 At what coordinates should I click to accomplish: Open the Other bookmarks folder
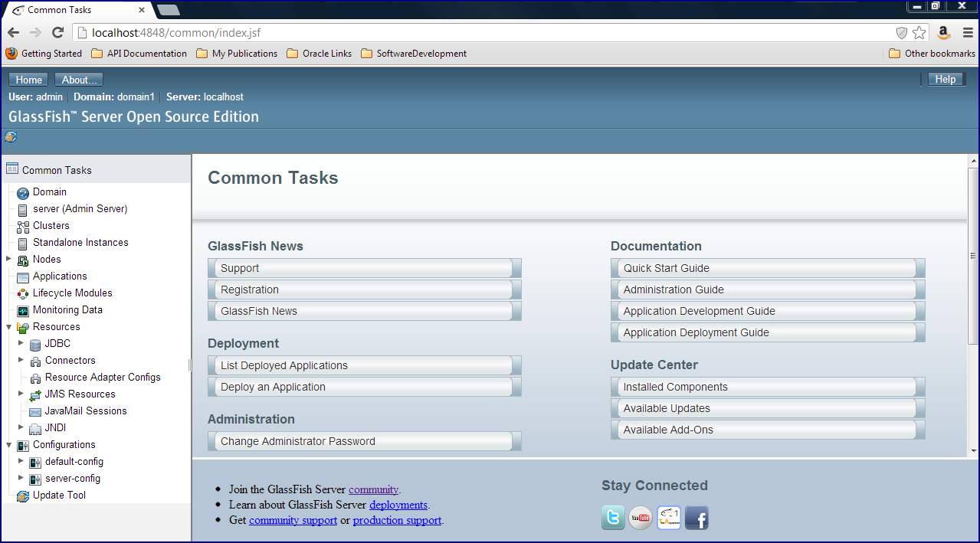[x=932, y=54]
